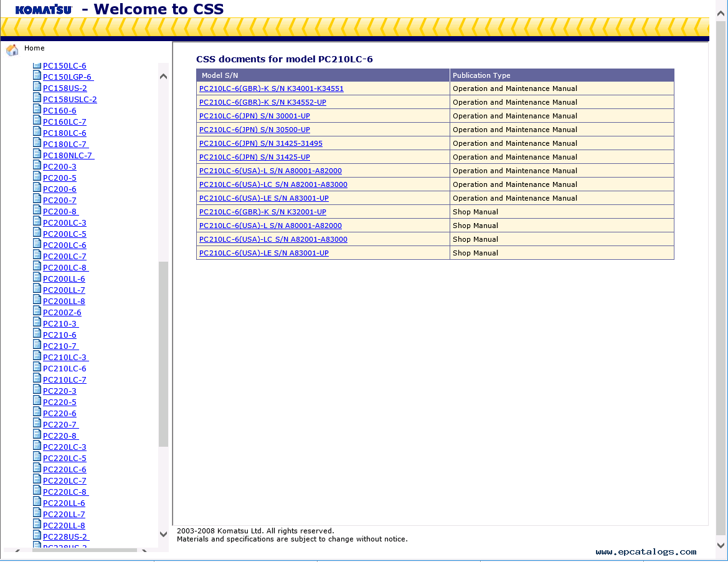Image resolution: width=728 pixels, height=562 pixels.
Task: Open PC210LC-6(GBR)-K S/N K34001-K34551 manual
Action: (271, 88)
